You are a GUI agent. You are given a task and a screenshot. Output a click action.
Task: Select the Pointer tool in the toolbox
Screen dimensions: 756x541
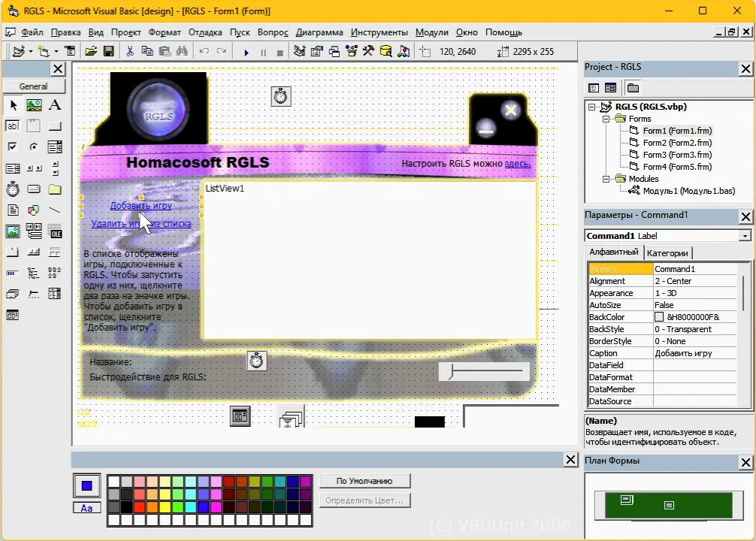tap(13, 105)
